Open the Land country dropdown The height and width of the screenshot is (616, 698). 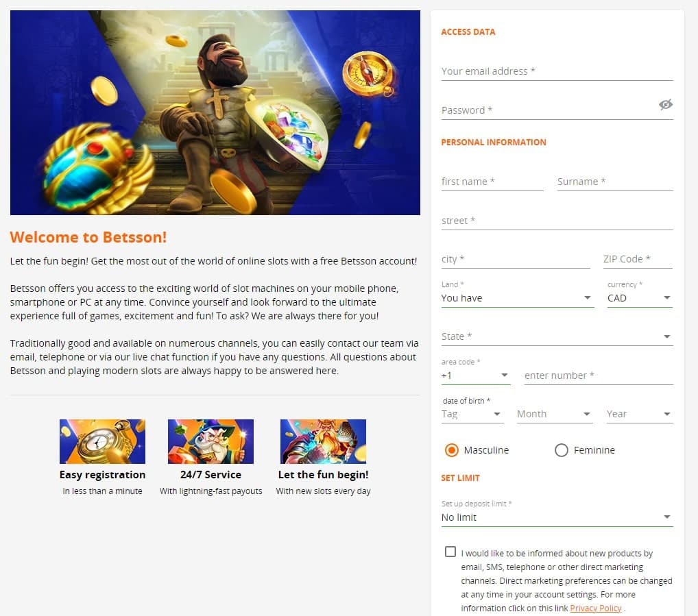pos(517,298)
